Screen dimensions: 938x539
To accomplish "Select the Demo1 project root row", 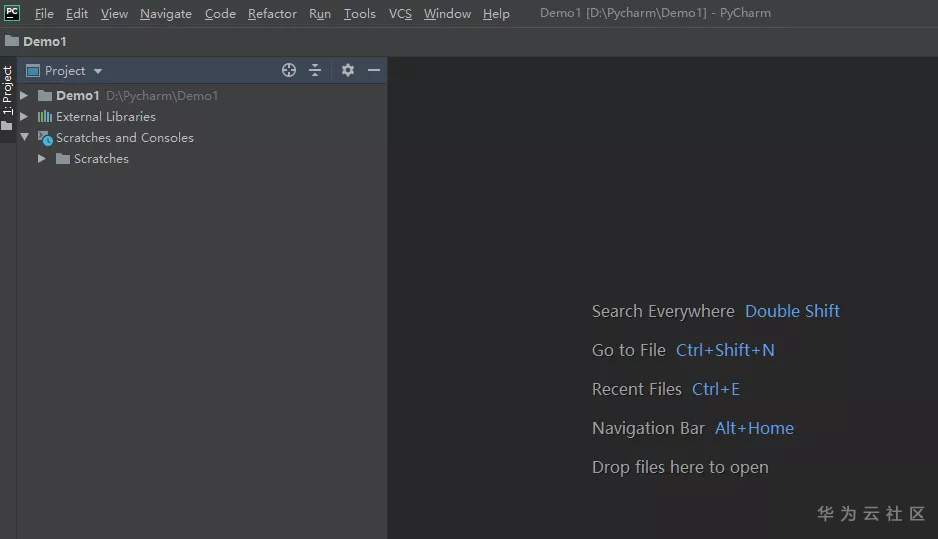I will click(202, 95).
